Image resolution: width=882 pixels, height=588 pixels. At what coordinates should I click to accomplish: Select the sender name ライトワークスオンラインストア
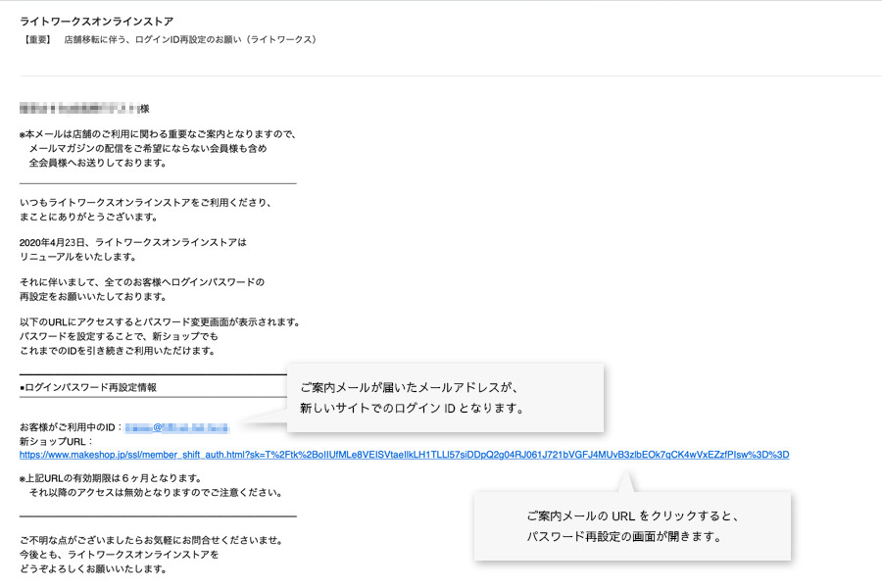tap(97, 22)
